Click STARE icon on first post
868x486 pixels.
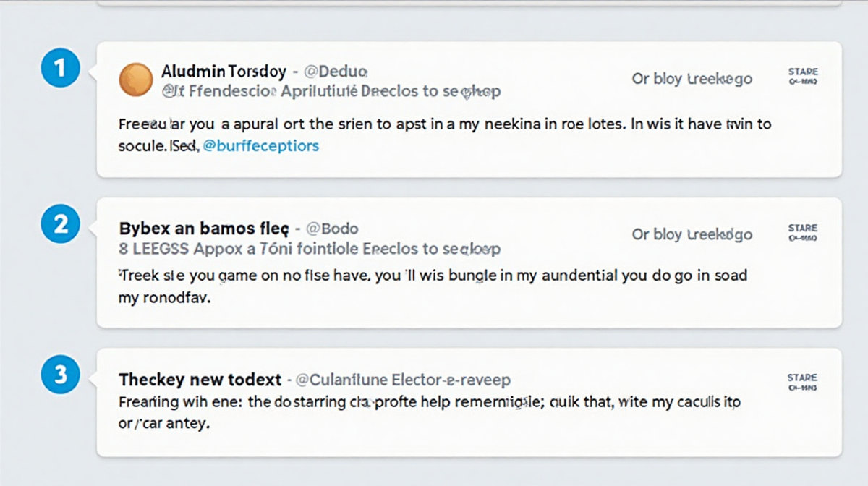(x=802, y=76)
